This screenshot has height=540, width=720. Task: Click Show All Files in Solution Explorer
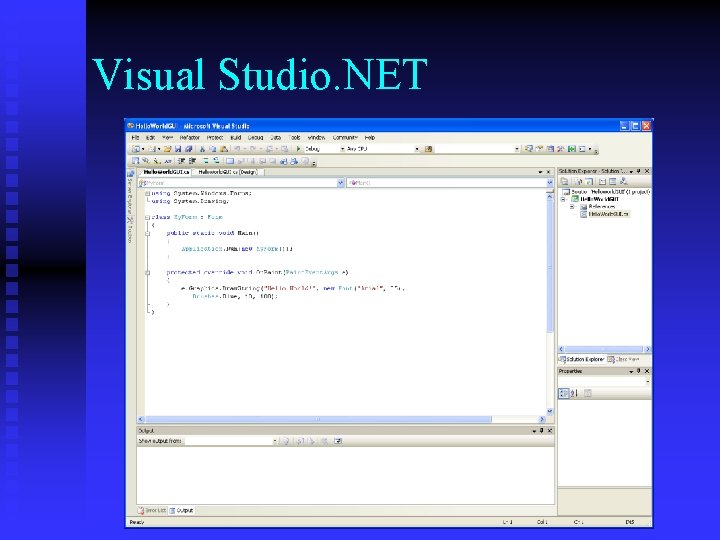pyautogui.click(x=579, y=182)
